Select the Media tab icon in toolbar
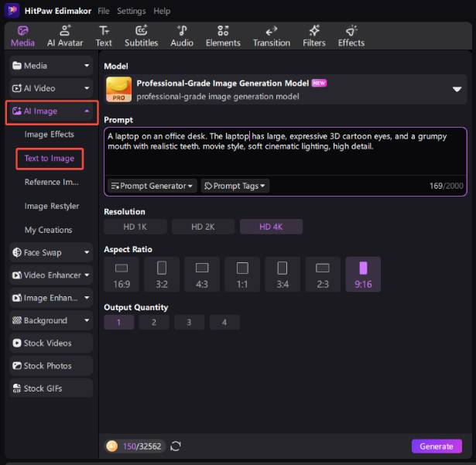The height and width of the screenshot is (465, 476). tap(22, 31)
